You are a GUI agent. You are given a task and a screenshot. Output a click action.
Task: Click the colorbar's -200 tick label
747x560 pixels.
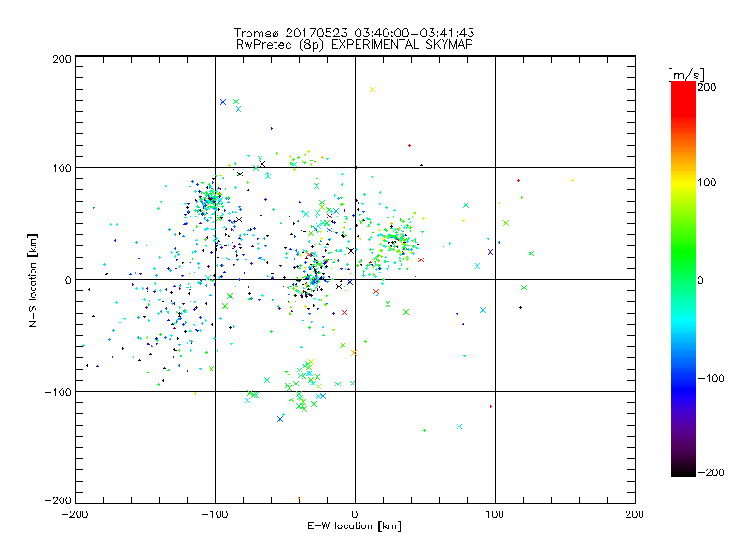coord(711,472)
